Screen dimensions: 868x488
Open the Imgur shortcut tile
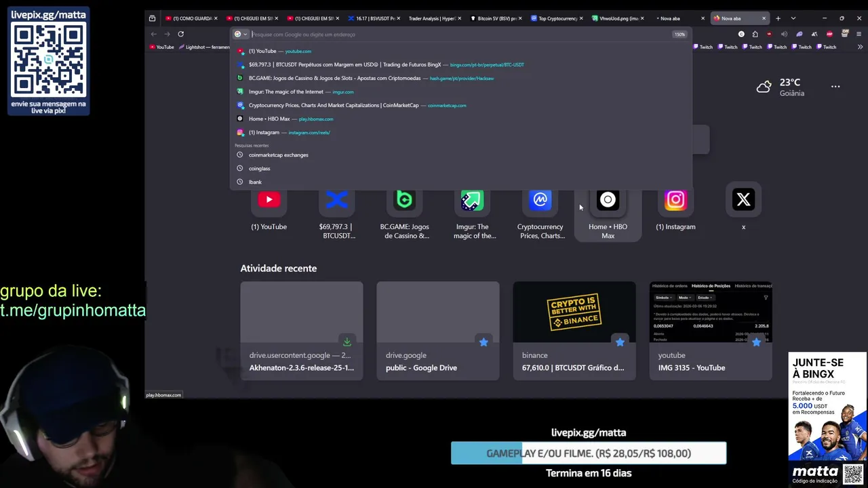tap(473, 211)
